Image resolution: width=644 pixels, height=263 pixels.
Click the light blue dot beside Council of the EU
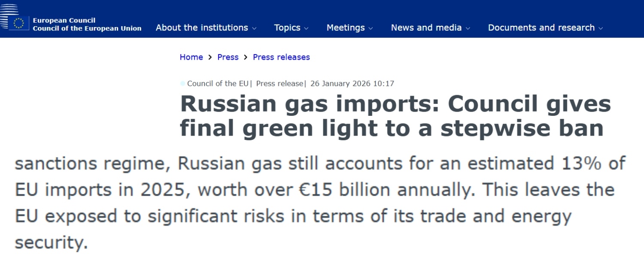pos(183,84)
